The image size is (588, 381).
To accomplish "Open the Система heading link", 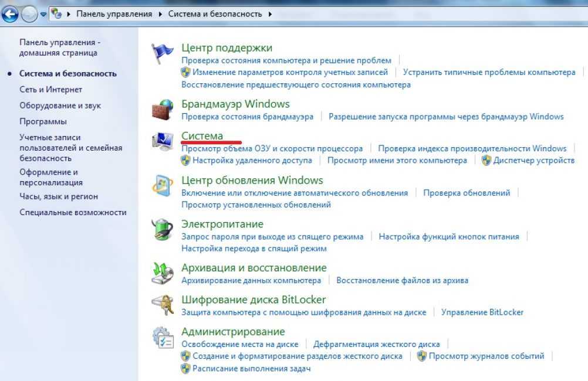I will (202, 136).
